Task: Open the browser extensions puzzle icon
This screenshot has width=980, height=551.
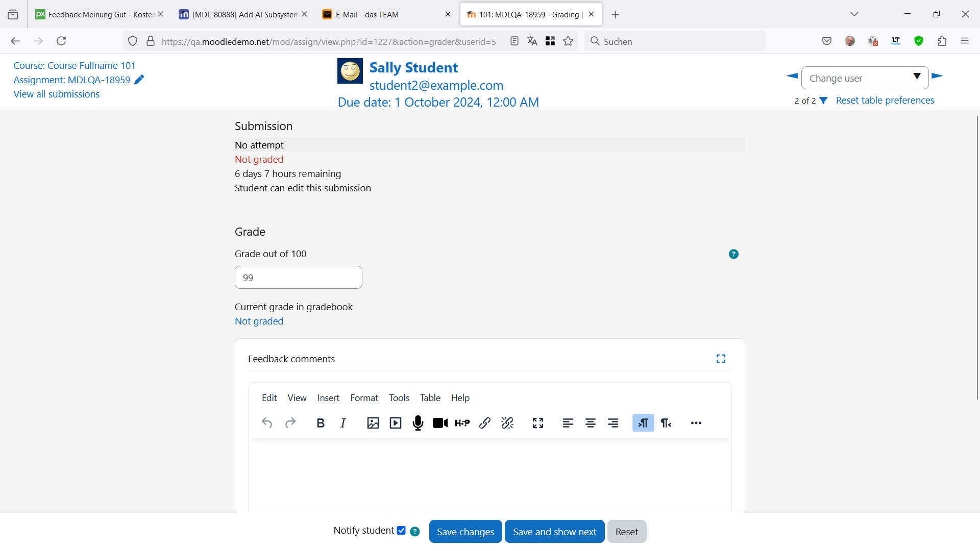Action: [x=942, y=41]
